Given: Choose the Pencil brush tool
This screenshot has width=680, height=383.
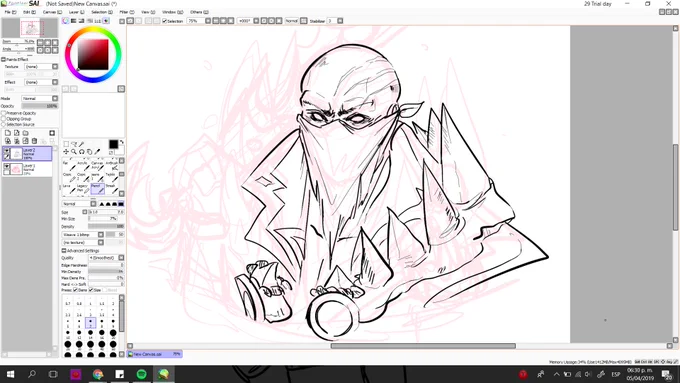Looking at the screenshot, I should pyautogui.click(x=97, y=188).
